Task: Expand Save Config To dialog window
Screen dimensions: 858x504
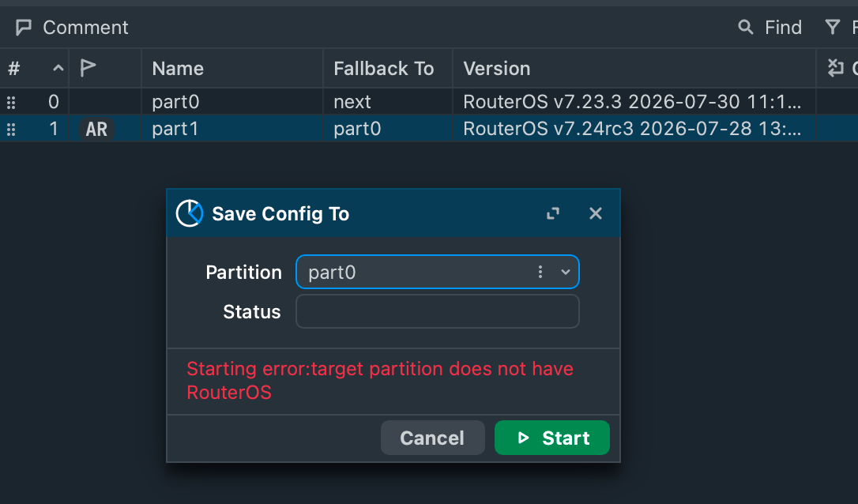Action: pos(553,213)
